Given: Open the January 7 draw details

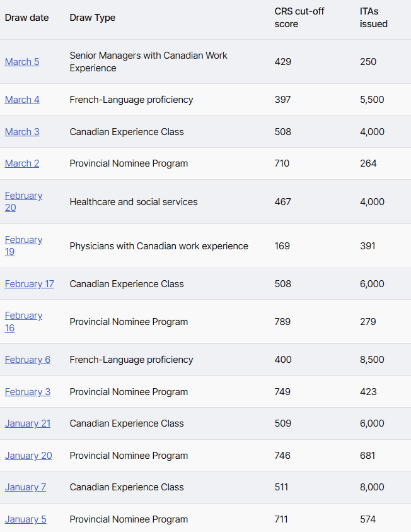Looking at the screenshot, I should point(25,487).
